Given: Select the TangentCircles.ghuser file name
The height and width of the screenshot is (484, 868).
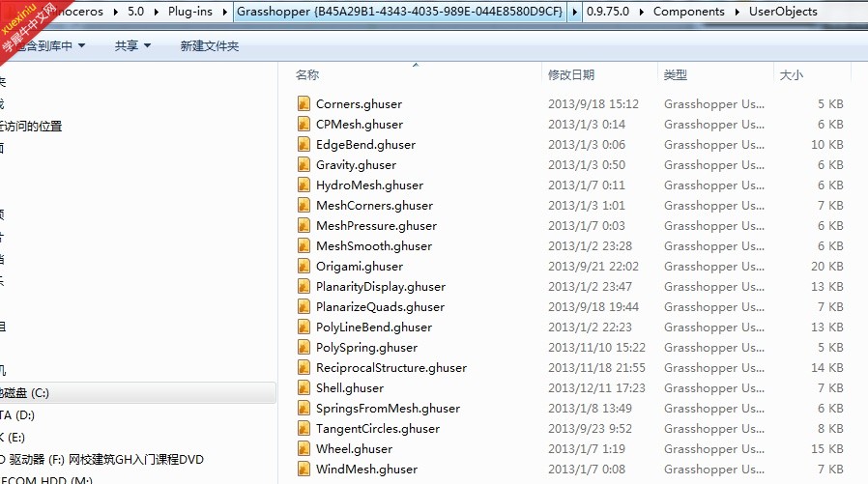Looking at the screenshot, I should pos(378,428).
